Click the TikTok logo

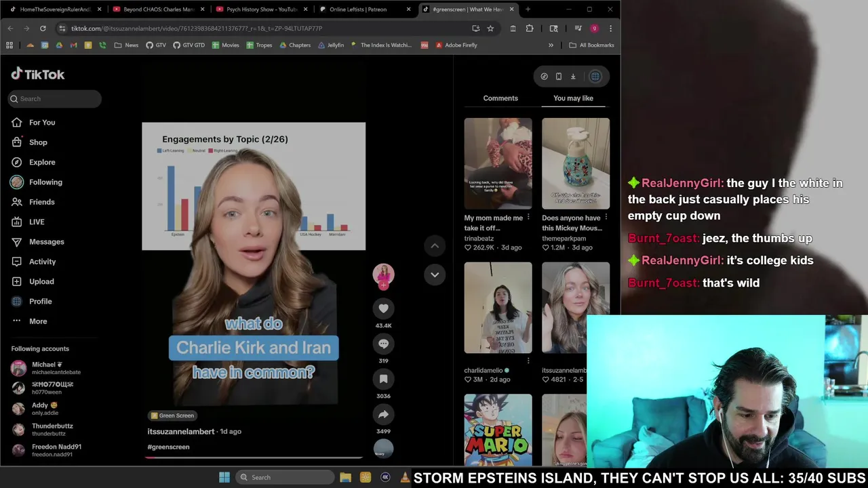click(x=38, y=74)
